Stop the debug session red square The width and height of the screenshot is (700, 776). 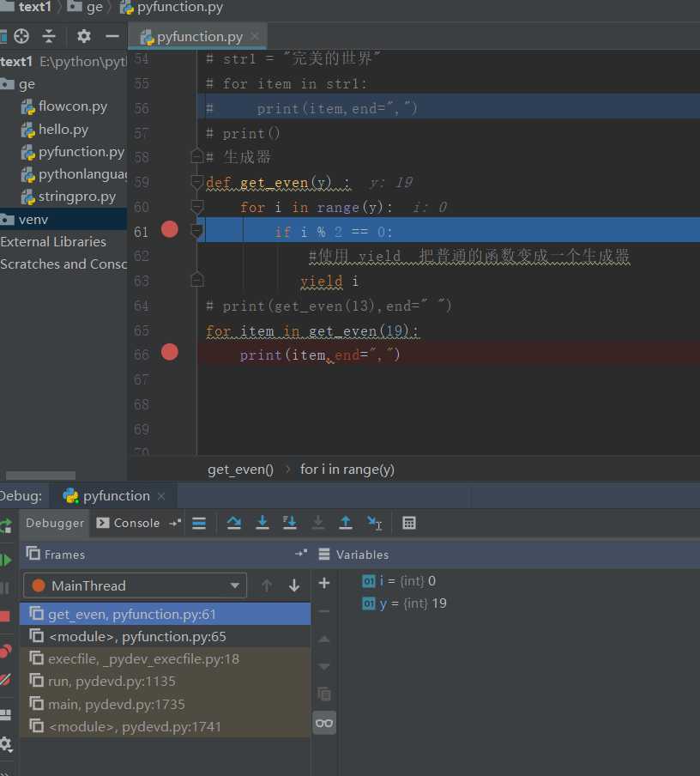[x=5, y=616]
